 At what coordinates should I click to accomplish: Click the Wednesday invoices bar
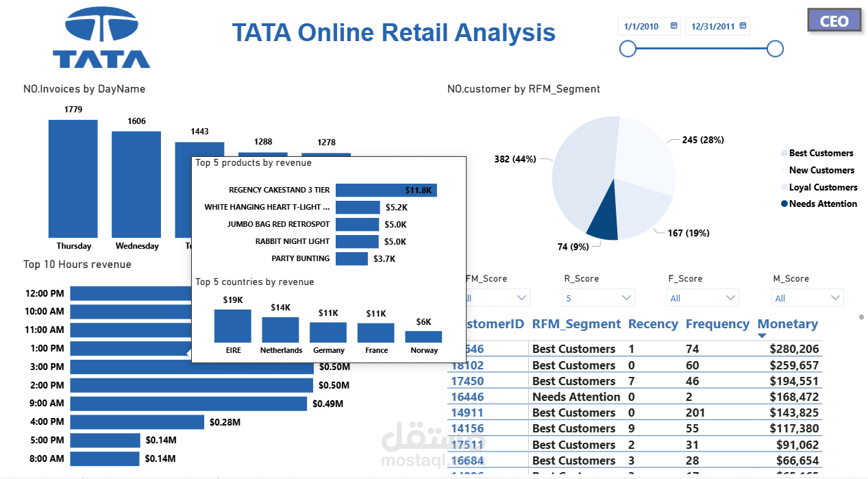pyautogui.click(x=136, y=184)
